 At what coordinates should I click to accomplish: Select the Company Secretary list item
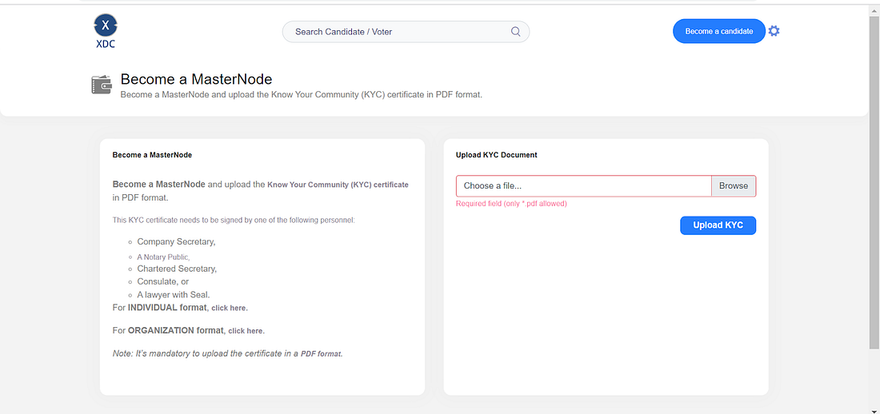tap(176, 242)
